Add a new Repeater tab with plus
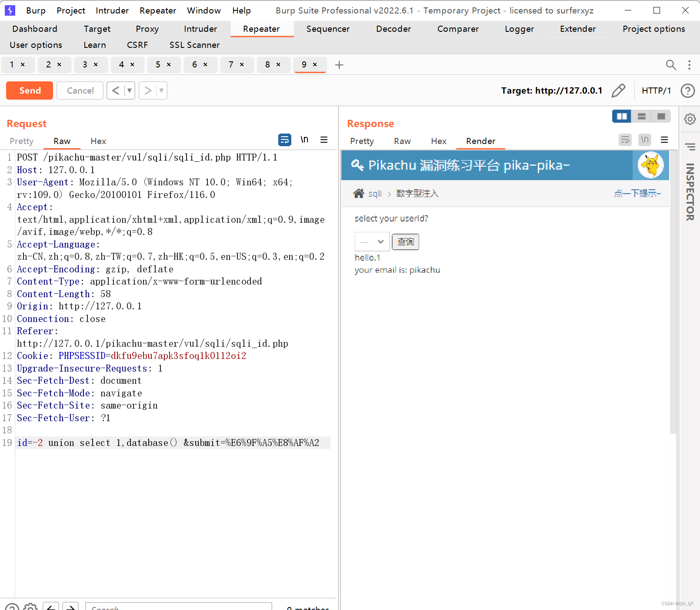700x610 pixels. pyautogui.click(x=339, y=65)
